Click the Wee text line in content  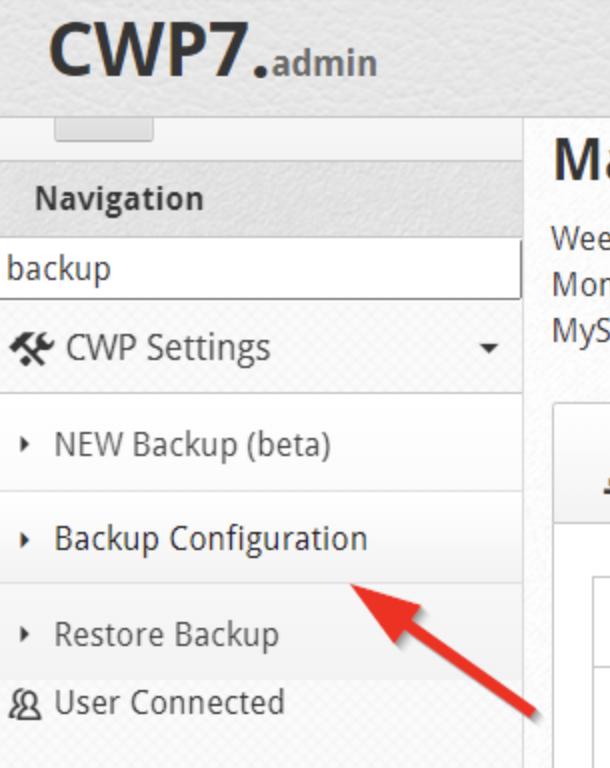[581, 238]
